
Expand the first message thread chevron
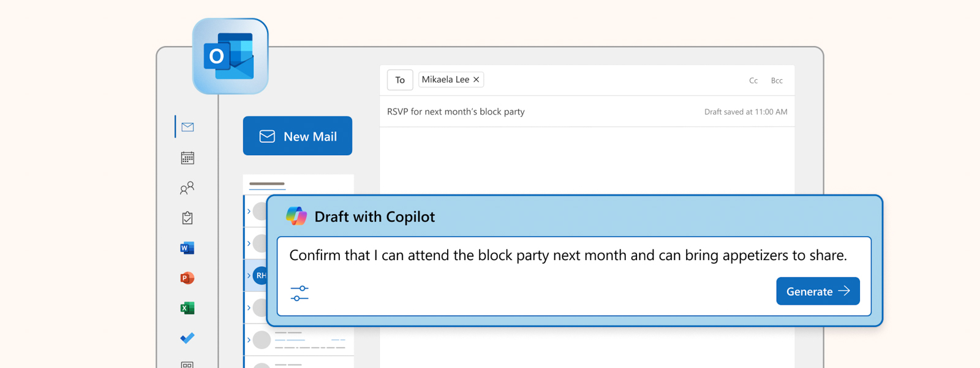(250, 211)
